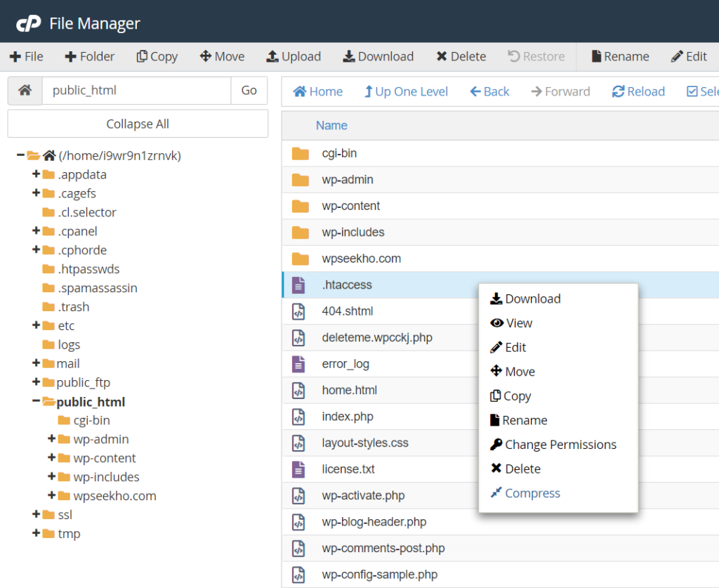Click Edit in the top toolbar
The width and height of the screenshot is (719, 588).
pos(689,56)
